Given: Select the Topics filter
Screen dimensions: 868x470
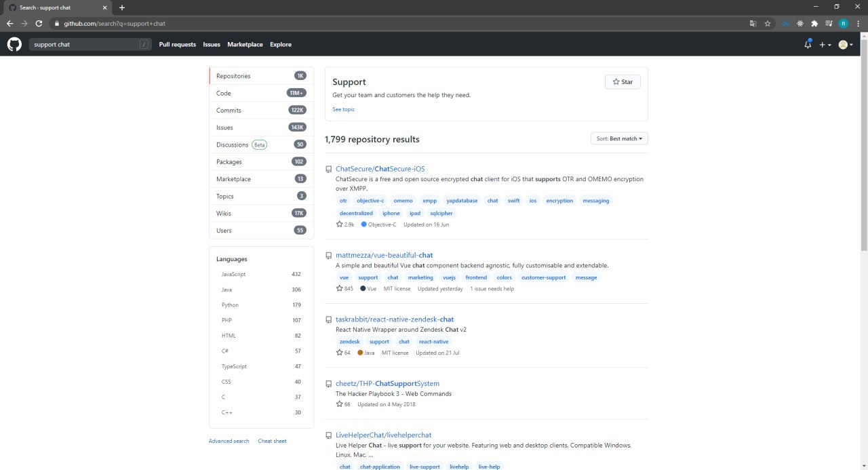Looking at the screenshot, I should click(261, 196).
